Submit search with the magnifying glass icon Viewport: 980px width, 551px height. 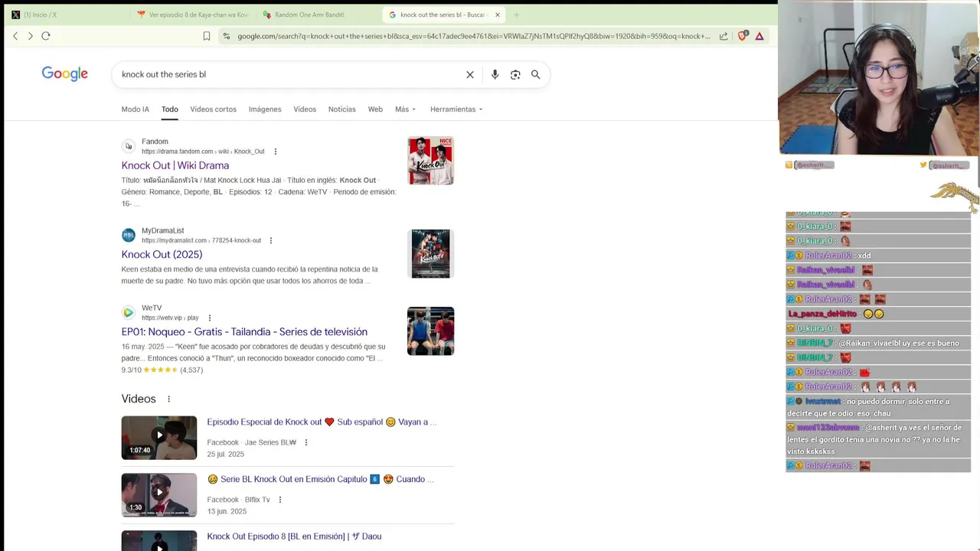point(536,74)
